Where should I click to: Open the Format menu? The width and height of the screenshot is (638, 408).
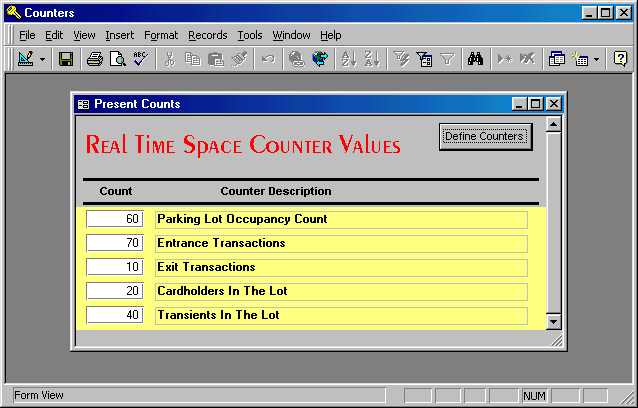click(x=160, y=35)
